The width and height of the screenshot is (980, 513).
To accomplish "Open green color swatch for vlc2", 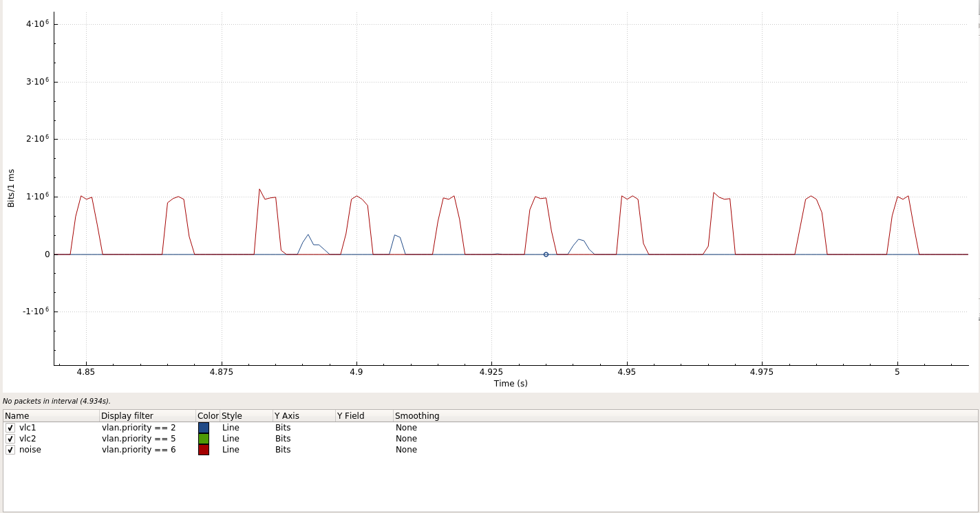I will [x=204, y=439].
